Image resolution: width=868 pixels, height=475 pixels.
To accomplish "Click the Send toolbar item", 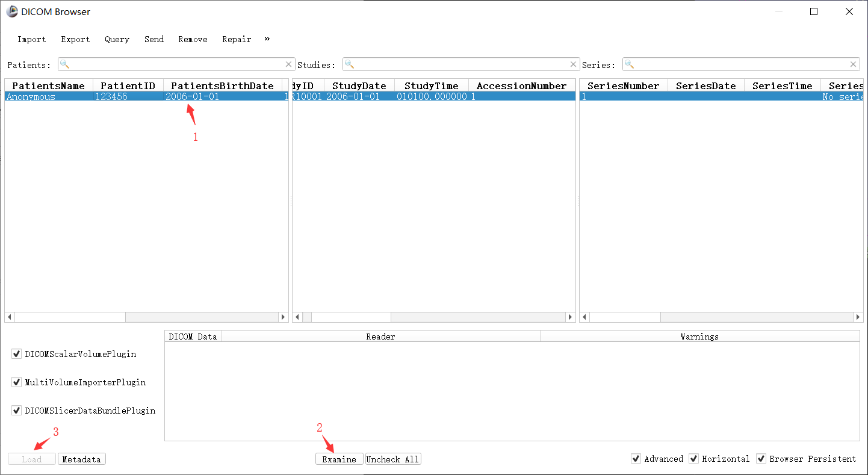I will (154, 39).
